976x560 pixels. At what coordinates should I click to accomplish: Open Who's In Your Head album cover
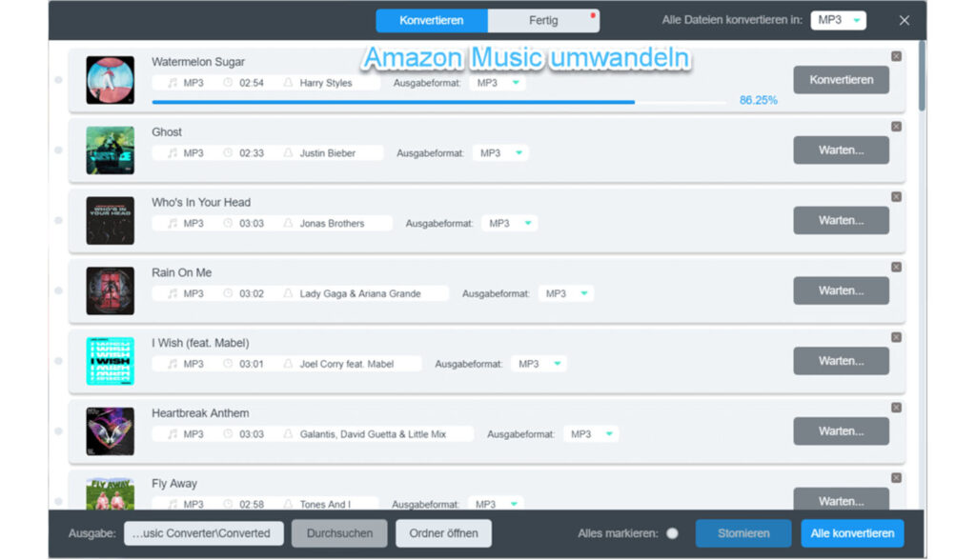tap(111, 221)
